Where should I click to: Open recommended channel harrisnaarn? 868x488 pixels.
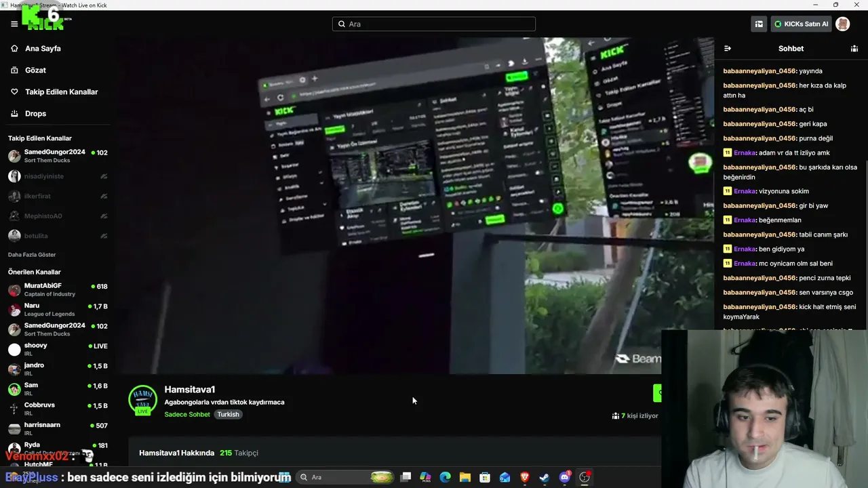pyautogui.click(x=58, y=429)
